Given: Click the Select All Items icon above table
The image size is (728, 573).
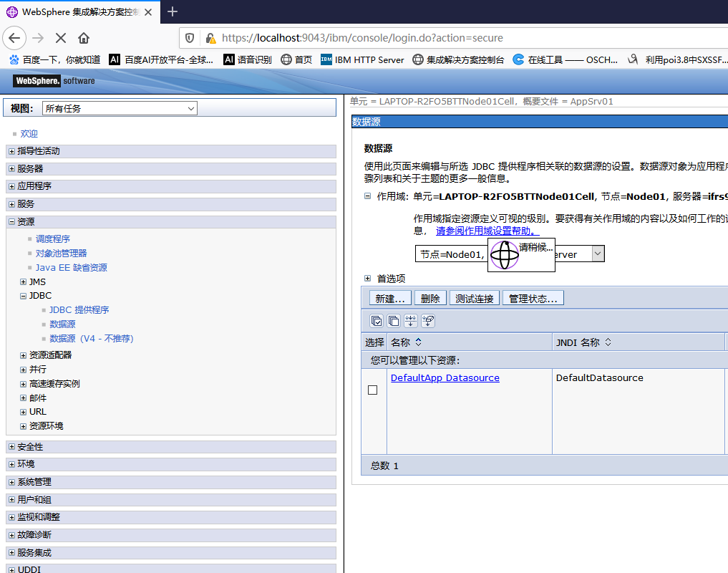Looking at the screenshot, I should 377,321.
